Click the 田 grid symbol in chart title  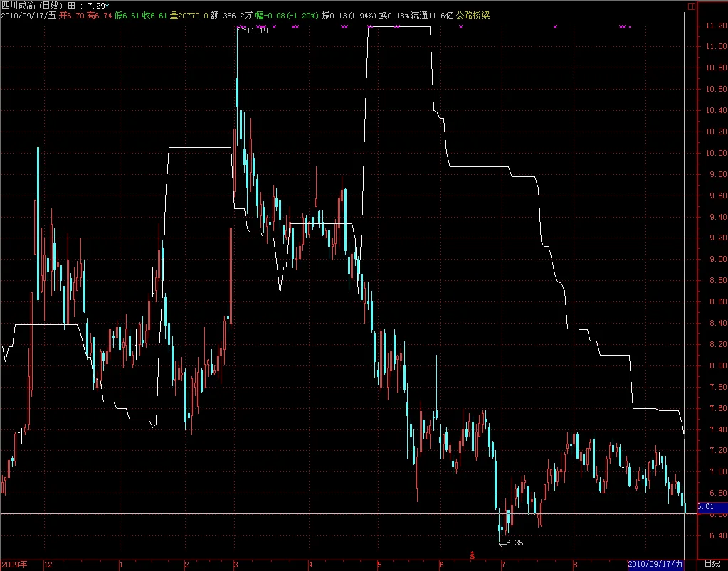[71, 6]
